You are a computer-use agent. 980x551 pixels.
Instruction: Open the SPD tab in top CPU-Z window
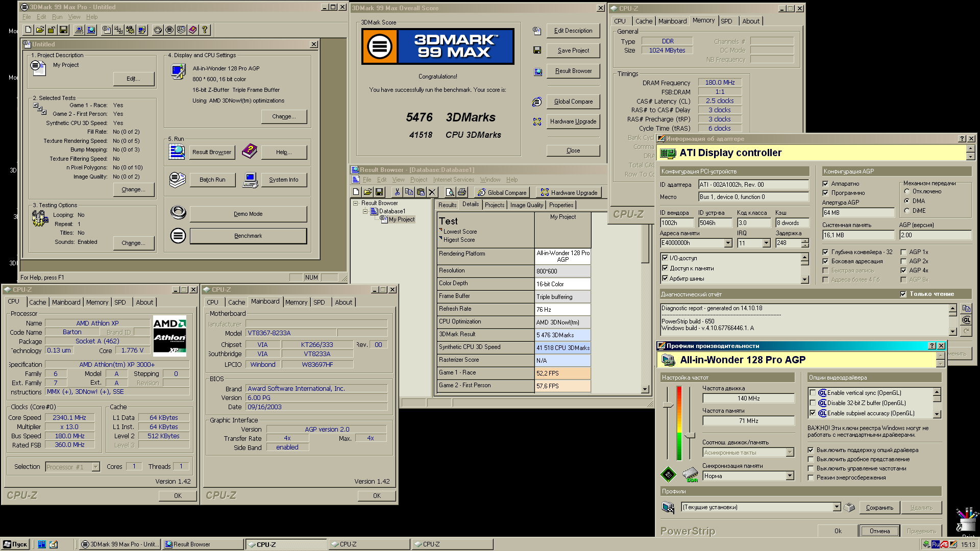tap(726, 21)
